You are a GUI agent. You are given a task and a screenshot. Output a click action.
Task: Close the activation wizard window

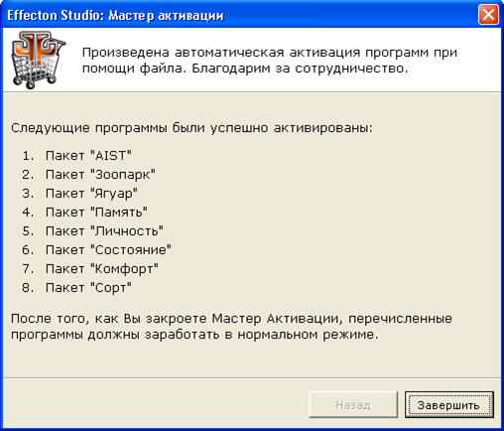tap(488, 15)
